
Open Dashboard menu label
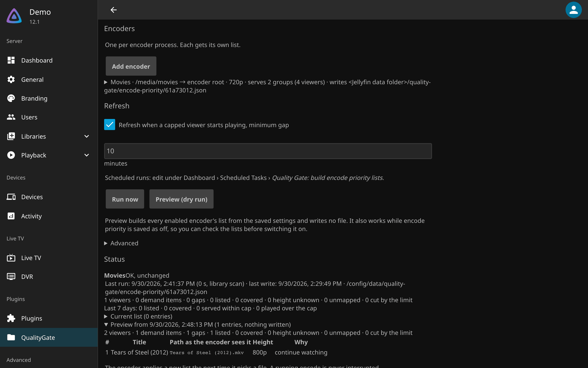click(37, 60)
